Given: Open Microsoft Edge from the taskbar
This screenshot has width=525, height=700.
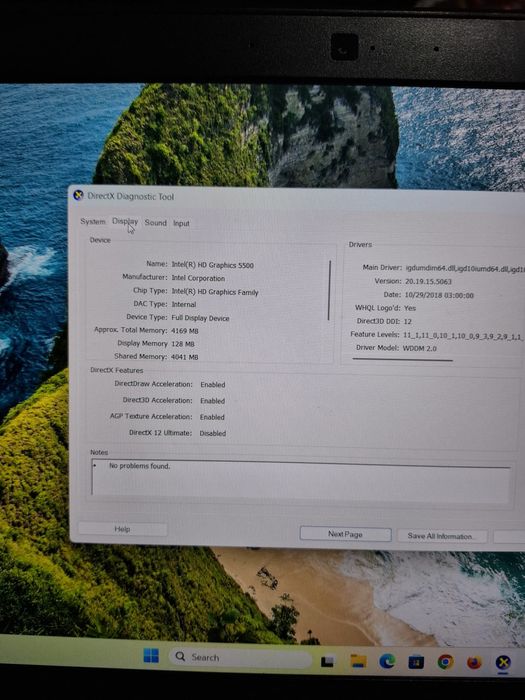Looking at the screenshot, I should tap(387, 661).
